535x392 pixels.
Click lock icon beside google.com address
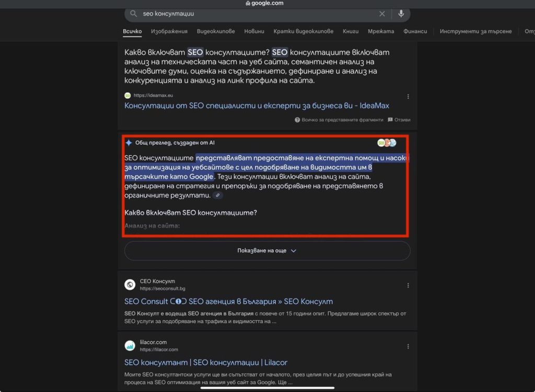[248, 4]
